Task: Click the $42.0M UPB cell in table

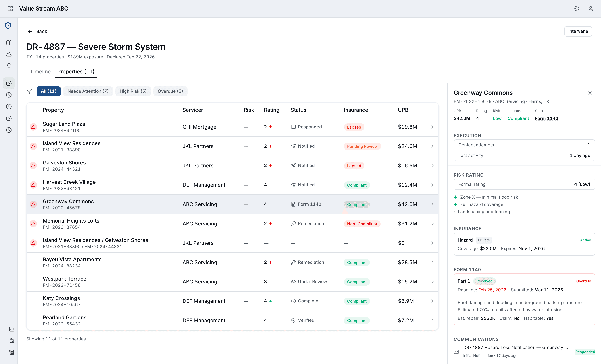Action: tap(408, 204)
